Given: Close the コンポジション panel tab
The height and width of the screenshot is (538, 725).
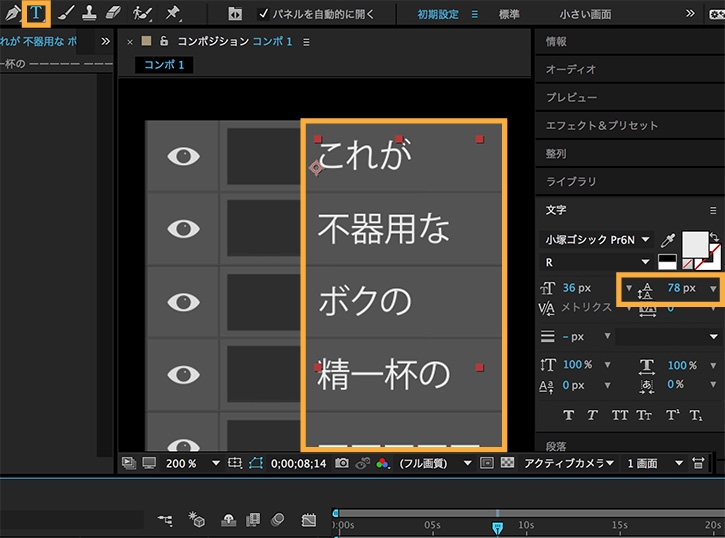Looking at the screenshot, I should coord(130,42).
